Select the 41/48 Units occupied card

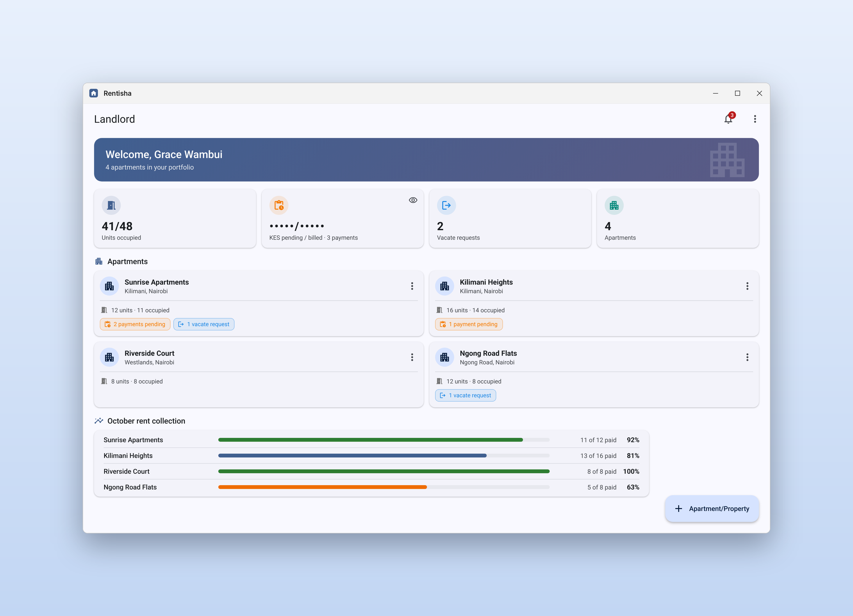175,218
